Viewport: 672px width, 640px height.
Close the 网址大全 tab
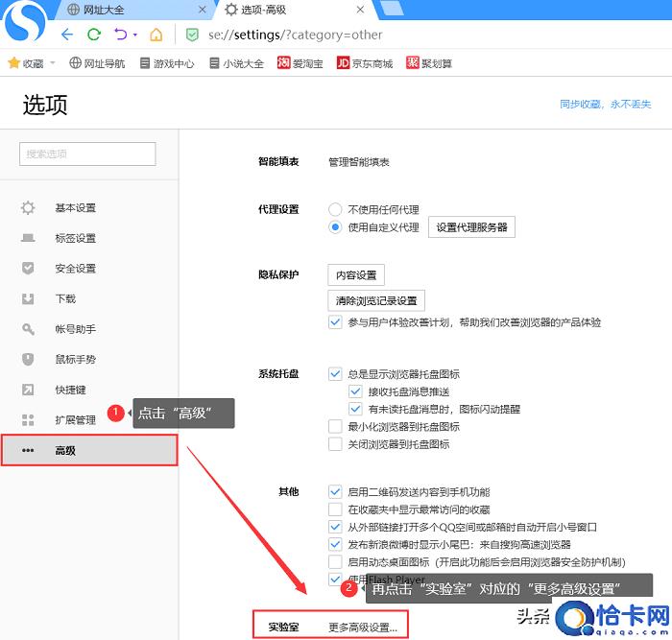(x=203, y=10)
